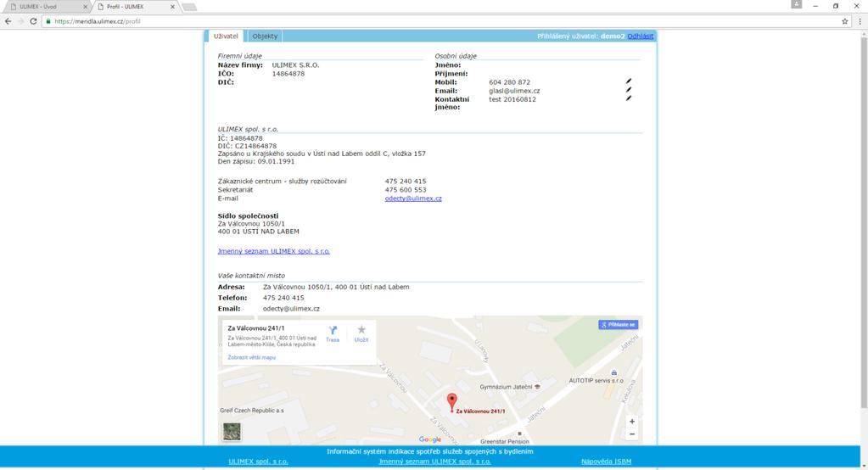
Task: Switch to satellite view thumbnail on map
Action: click(x=232, y=431)
